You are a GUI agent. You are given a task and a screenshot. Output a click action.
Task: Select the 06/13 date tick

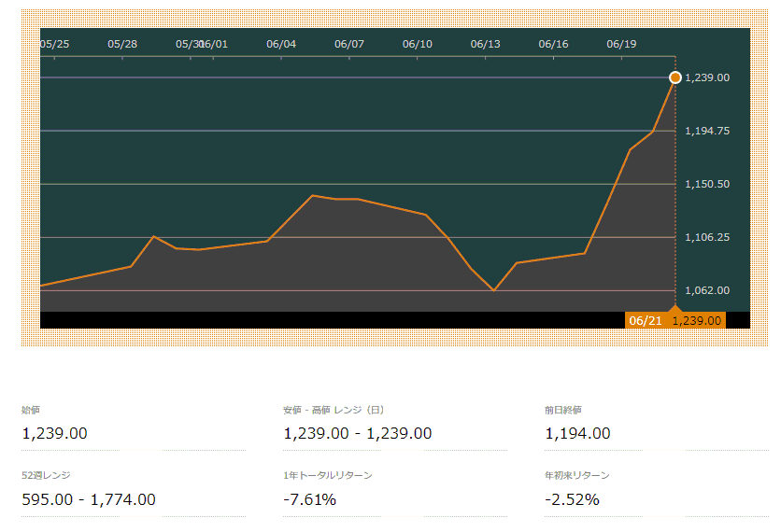tap(486, 44)
